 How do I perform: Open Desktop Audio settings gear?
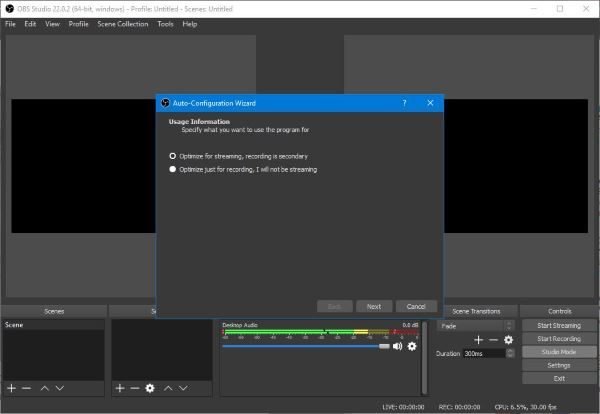(412, 346)
